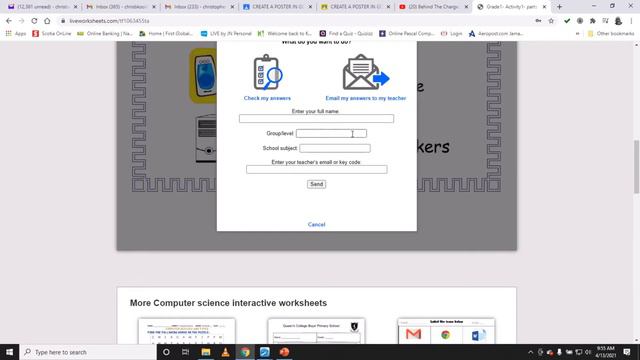This screenshot has width=640, height=360.
Task: Click the green checkmark extension icon
Action: pyautogui.click(x=567, y=21)
